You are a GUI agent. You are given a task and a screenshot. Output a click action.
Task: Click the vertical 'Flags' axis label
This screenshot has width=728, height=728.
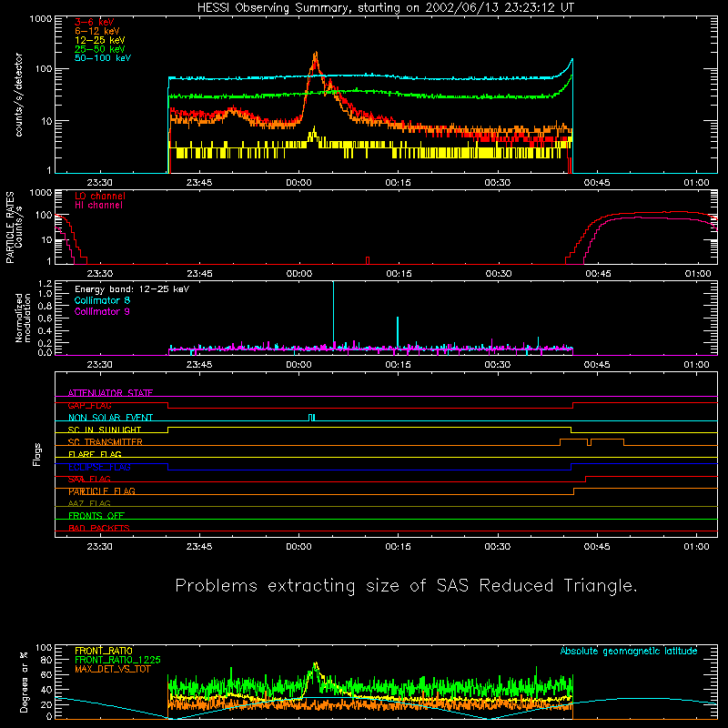[x=37, y=454]
